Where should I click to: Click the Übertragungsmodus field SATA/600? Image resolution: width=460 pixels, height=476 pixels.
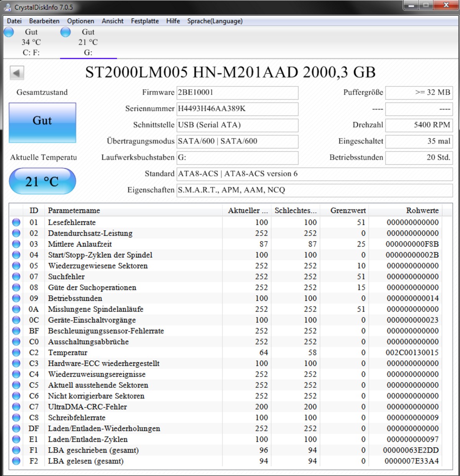(x=237, y=142)
